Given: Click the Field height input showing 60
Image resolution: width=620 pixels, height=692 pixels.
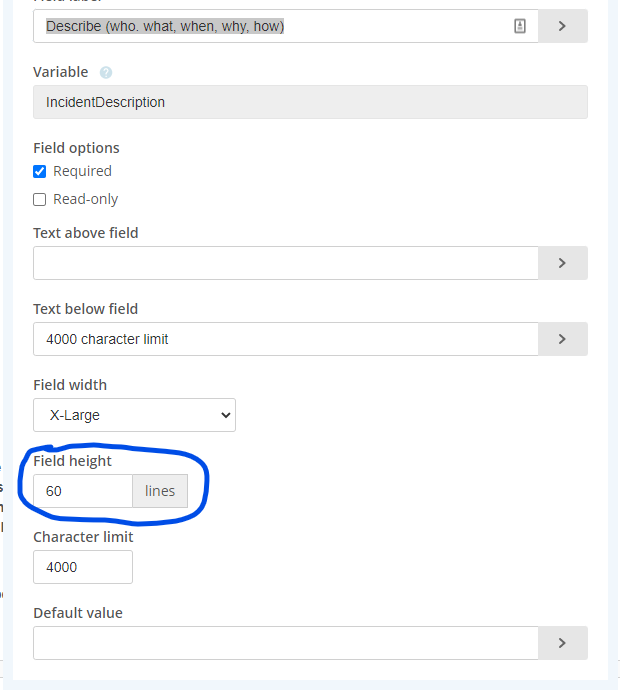Looking at the screenshot, I should point(82,491).
